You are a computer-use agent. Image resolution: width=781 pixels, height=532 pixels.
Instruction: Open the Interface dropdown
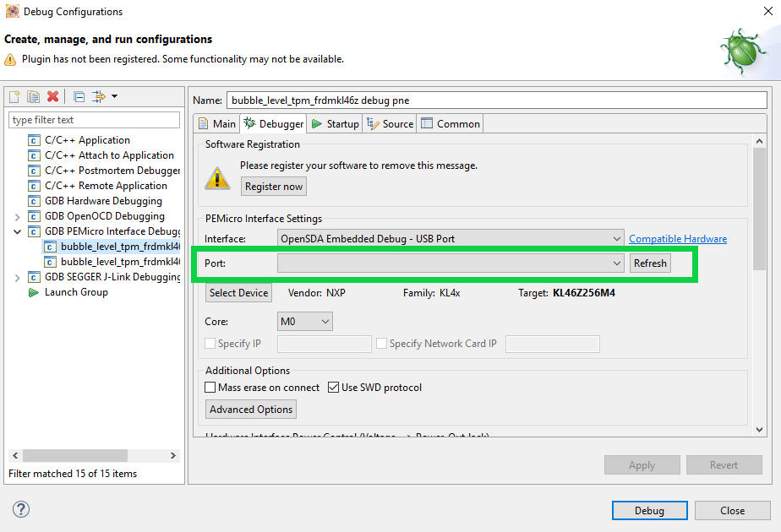[451, 239]
